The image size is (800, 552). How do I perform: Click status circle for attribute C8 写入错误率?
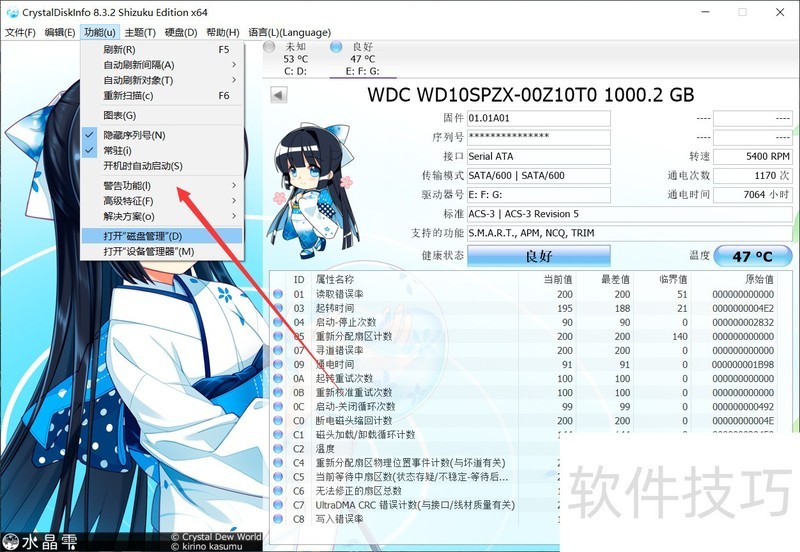click(278, 519)
